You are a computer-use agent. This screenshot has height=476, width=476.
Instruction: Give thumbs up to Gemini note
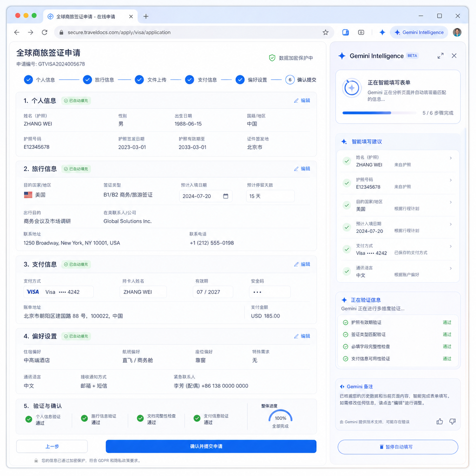pyautogui.click(x=440, y=421)
